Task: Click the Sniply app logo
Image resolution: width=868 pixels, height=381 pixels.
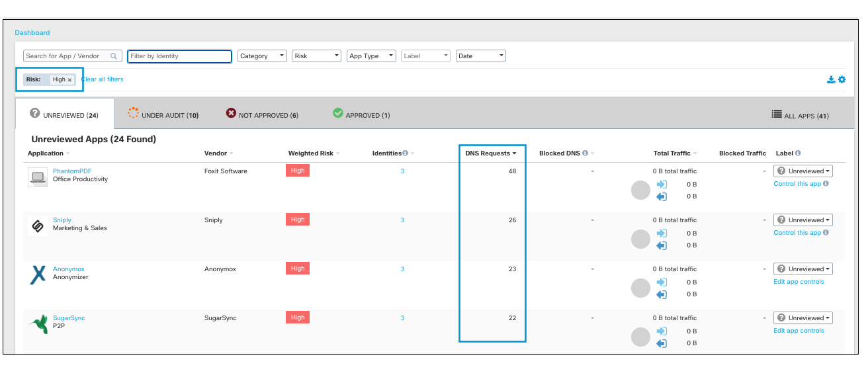Action: point(38,226)
